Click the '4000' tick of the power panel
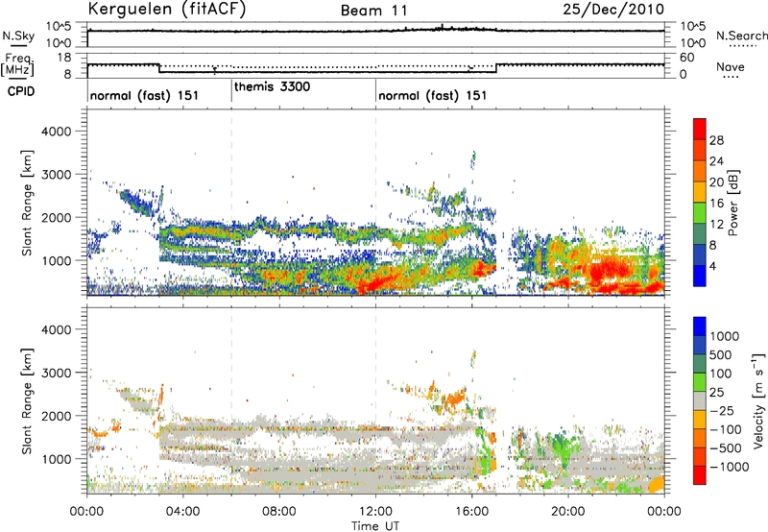Viewport: 768px width, 532px height. (x=56, y=132)
